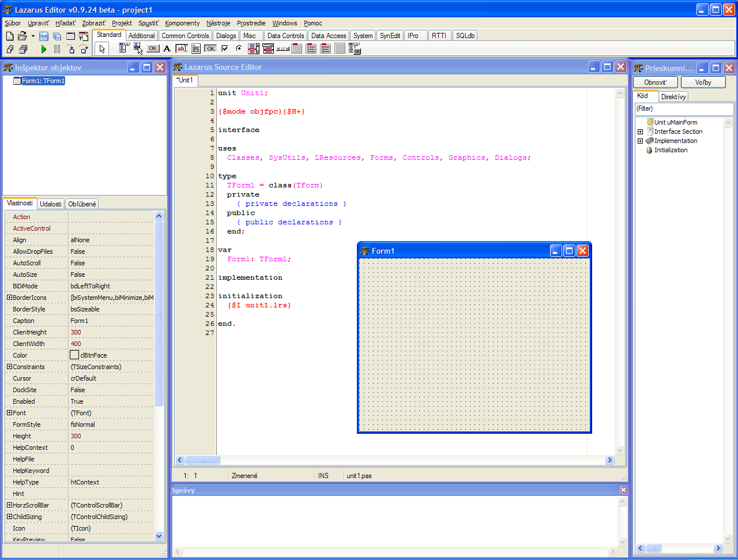
Task: Open the Komponenty menu
Action: [182, 23]
